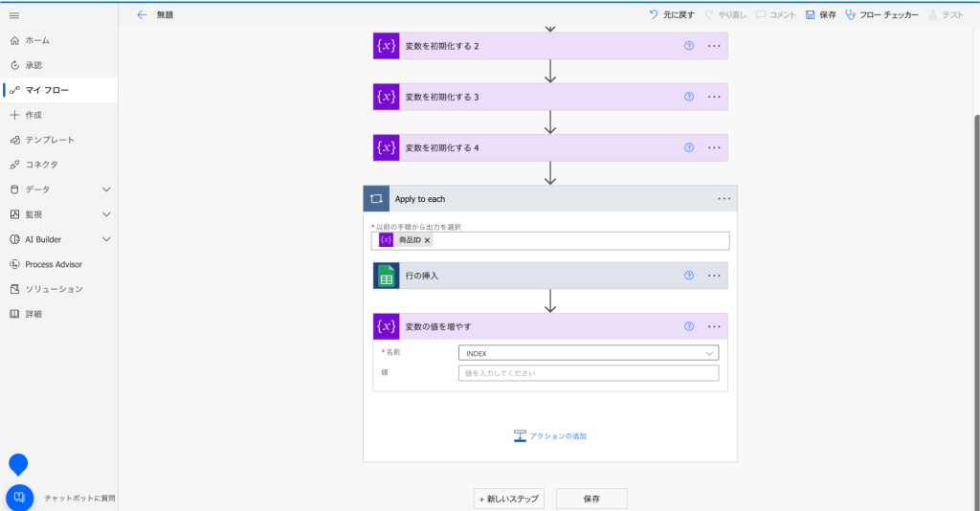Click the 新しいステップ button

509,499
